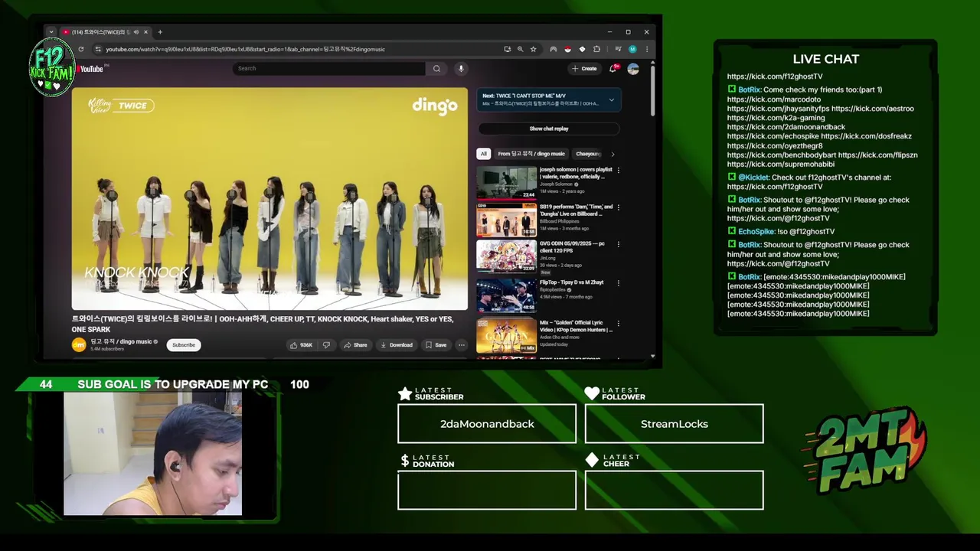View site information beside the URL
Image resolution: width=980 pixels, height=551 pixels.
point(98,49)
